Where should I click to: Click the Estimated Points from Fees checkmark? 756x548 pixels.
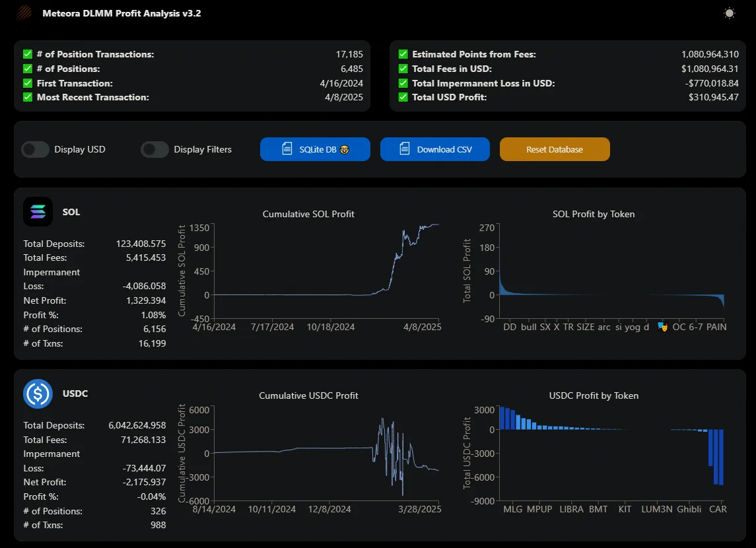pos(403,54)
